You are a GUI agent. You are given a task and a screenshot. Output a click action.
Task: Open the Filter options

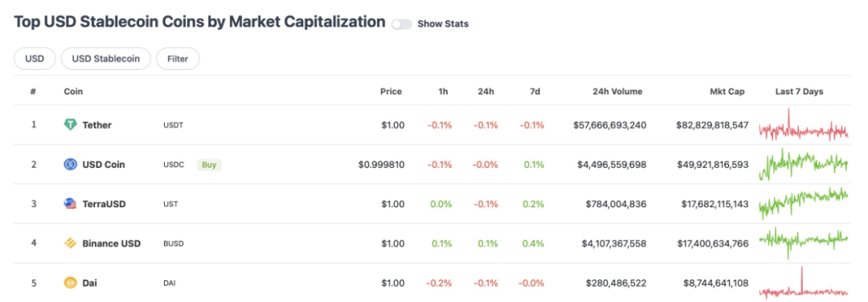(x=178, y=59)
